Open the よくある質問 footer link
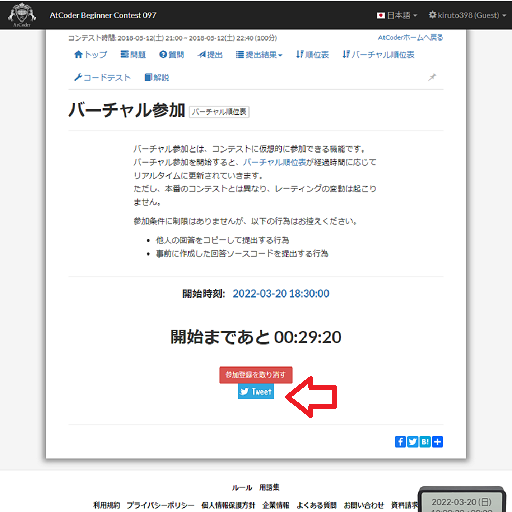 (x=316, y=505)
